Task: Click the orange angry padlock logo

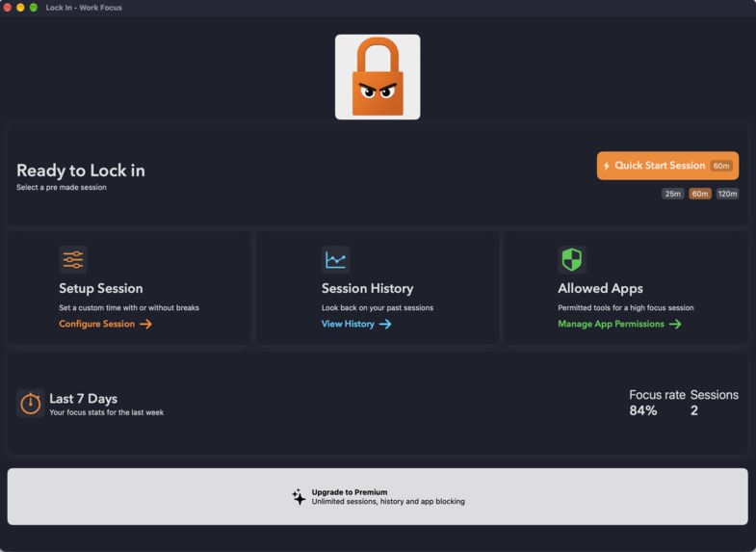Action: [x=378, y=77]
